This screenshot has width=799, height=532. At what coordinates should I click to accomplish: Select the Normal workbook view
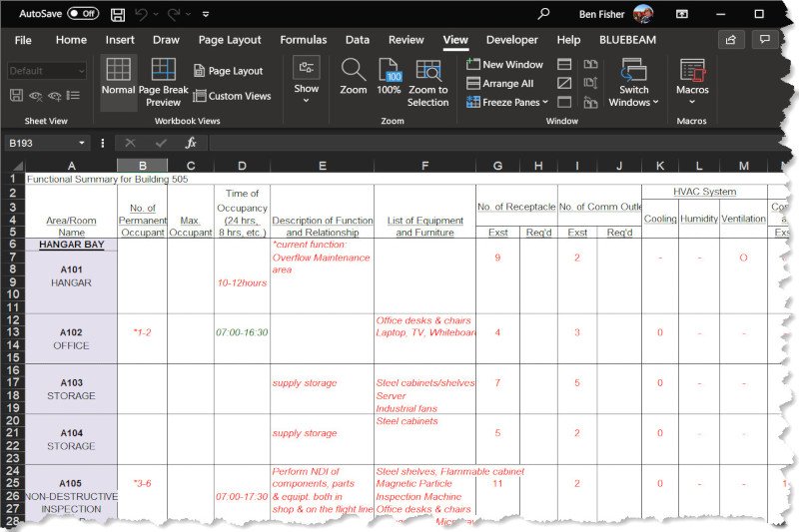(x=118, y=81)
